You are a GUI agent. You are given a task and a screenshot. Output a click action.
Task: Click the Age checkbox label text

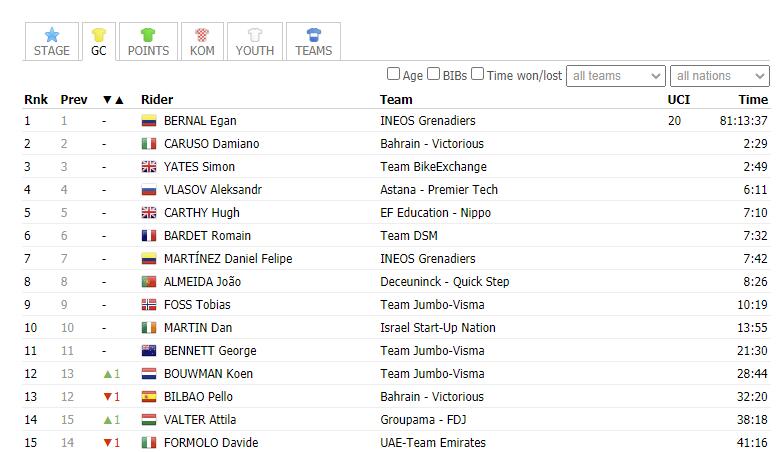point(412,76)
